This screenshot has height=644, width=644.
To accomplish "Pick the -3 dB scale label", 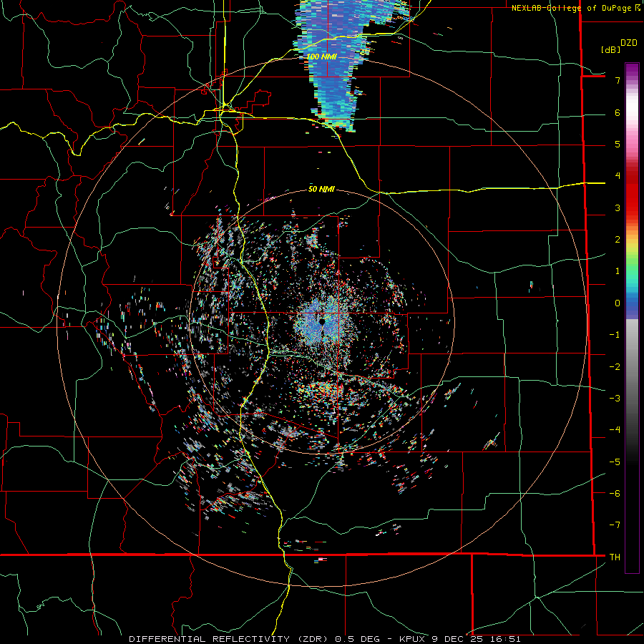I will [x=615, y=399].
